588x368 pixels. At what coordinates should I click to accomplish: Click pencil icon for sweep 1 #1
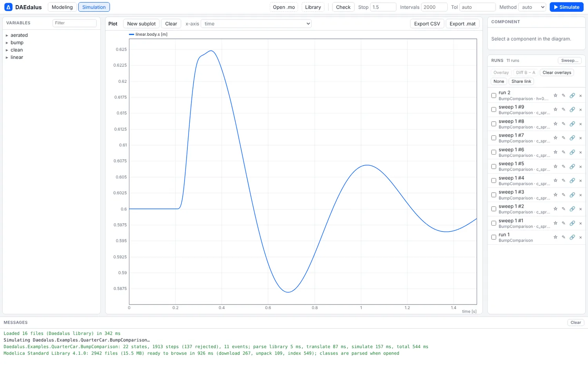563,223
